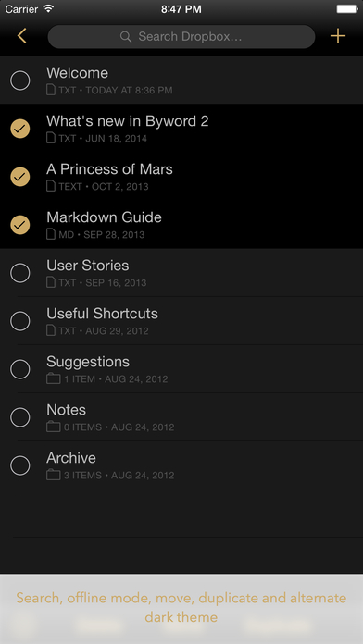This screenshot has height=644, width=363.
Task: Click the Notes folder icon
Action: [x=54, y=427]
